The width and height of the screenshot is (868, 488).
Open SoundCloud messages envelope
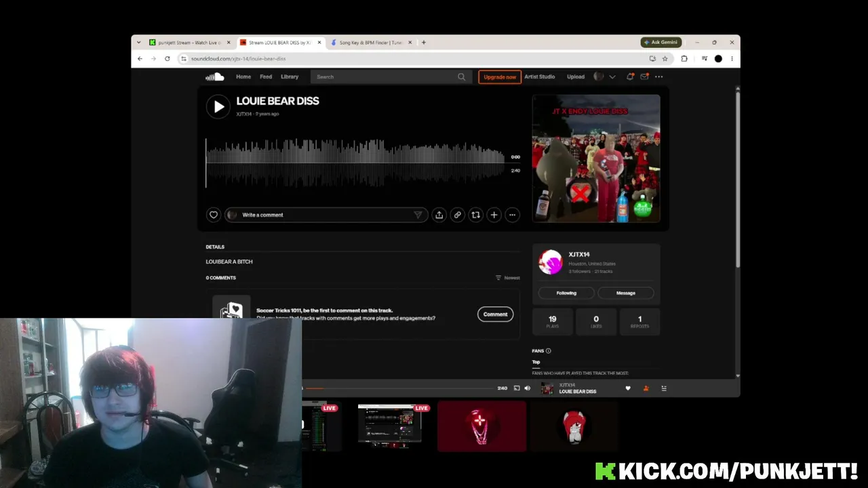[644, 77]
